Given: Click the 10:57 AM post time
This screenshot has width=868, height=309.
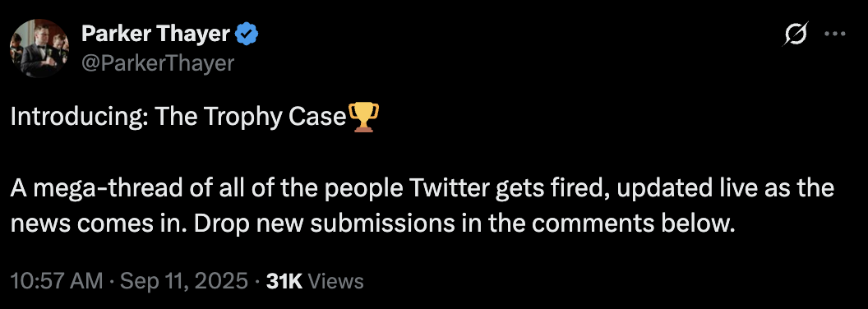Looking at the screenshot, I should pos(57,281).
